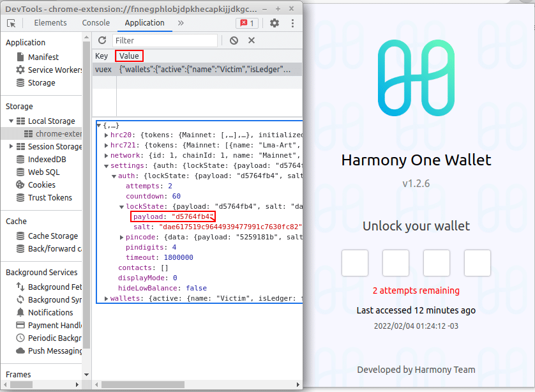
Task: Click the timeout value 1800000
Action: click(179, 257)
